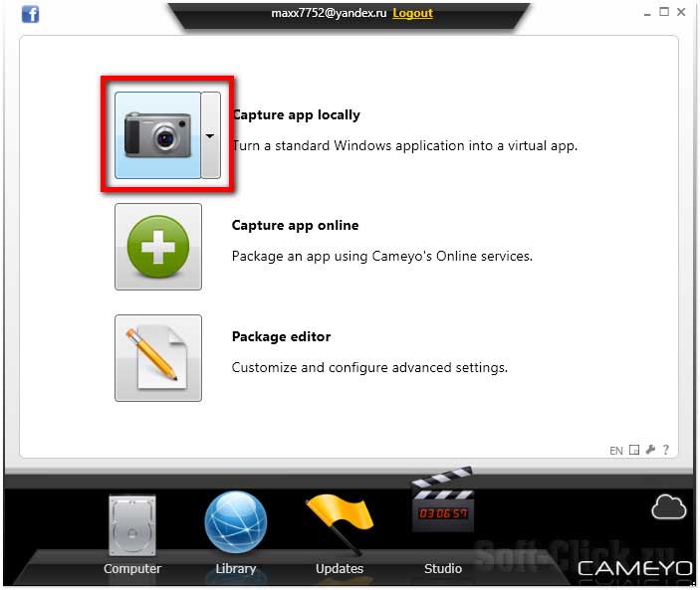Change the EN language selector
The height and width of the screenshot is (590, 700).
click(616, 451)
